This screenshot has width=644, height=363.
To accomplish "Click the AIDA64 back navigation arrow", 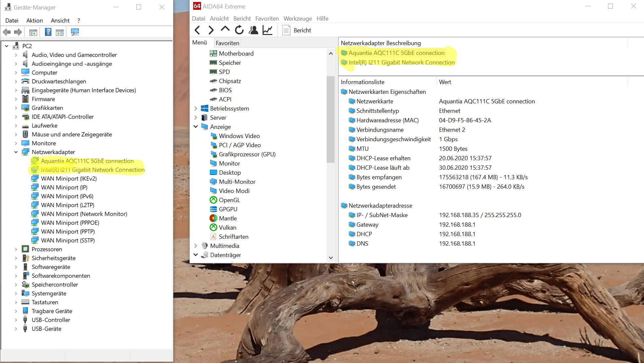I will pyautogui.click(x=197, y=30).
